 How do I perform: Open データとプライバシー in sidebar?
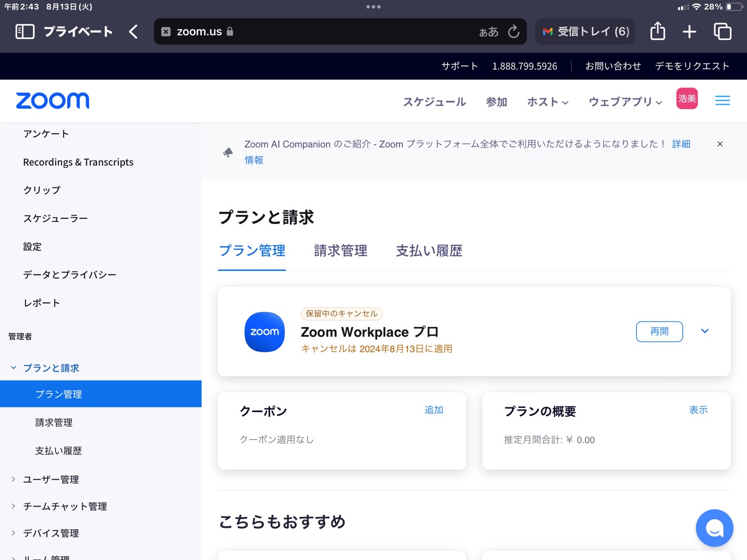click(x=70, y=274)
